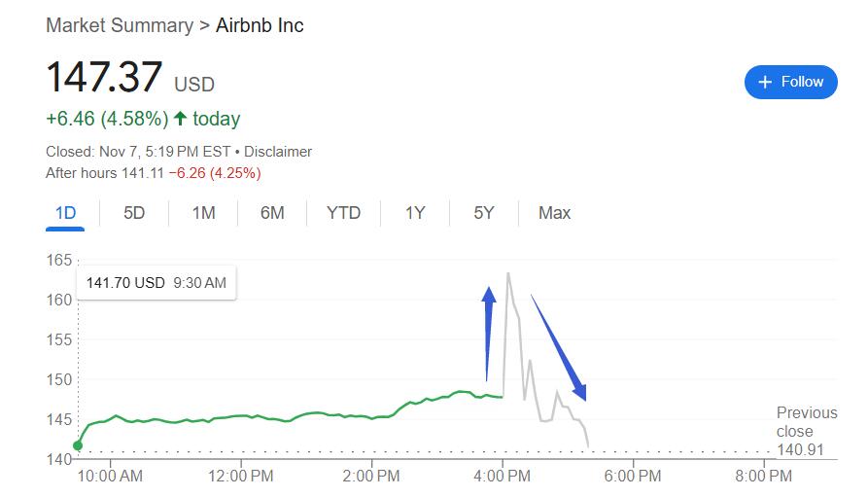Image resolution: width=868 pixels, height=497 pixels.
Task: Open the Disclaimer link
Action: (x=278, y=152)
